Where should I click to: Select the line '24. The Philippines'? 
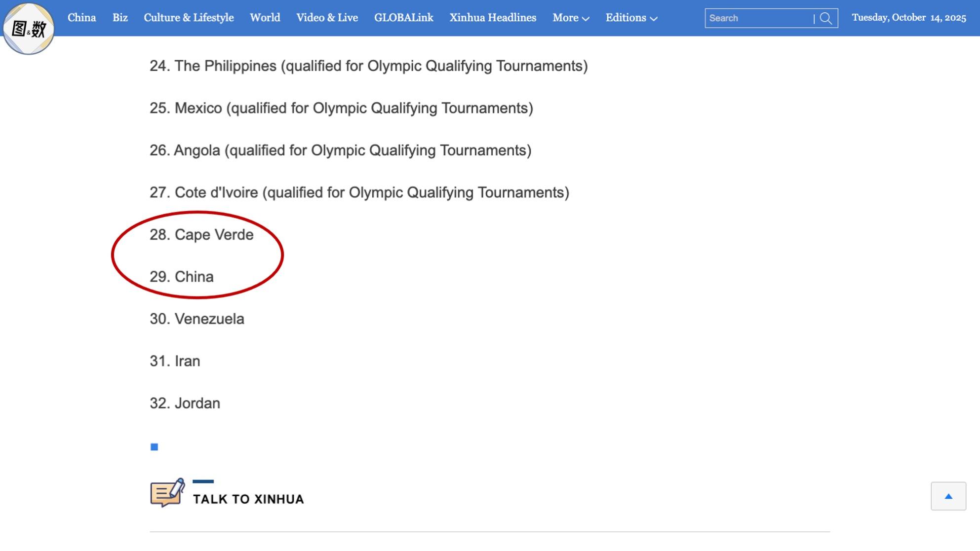coord(369,66)
